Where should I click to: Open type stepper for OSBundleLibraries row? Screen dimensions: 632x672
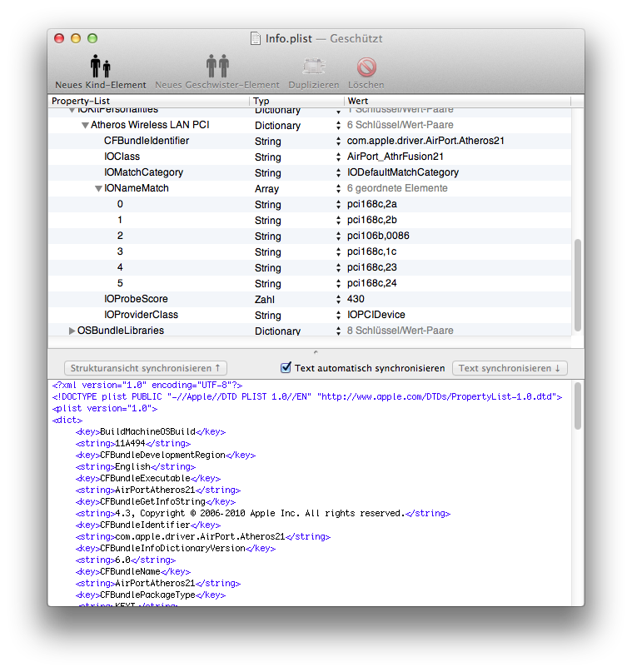(x=339, y=331)
